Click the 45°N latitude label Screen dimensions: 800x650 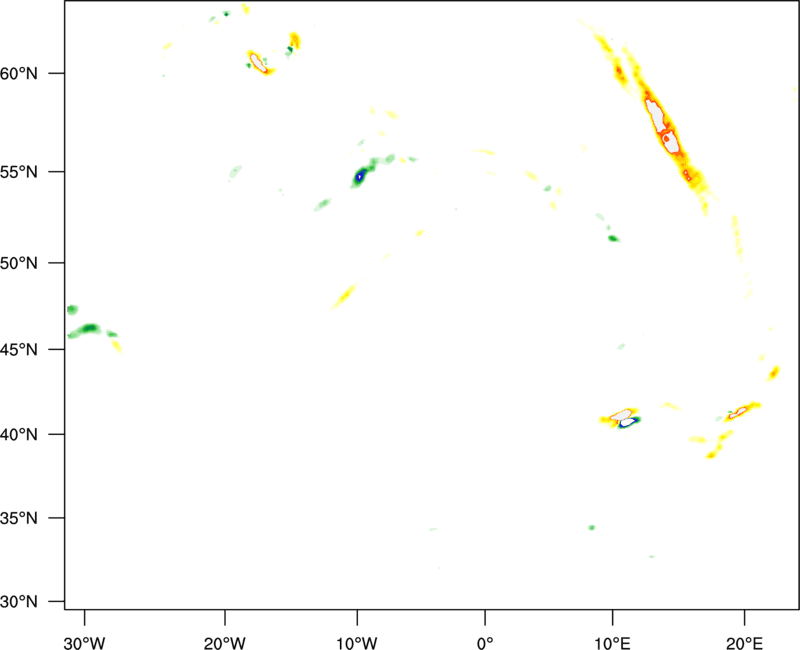(19, 349)
